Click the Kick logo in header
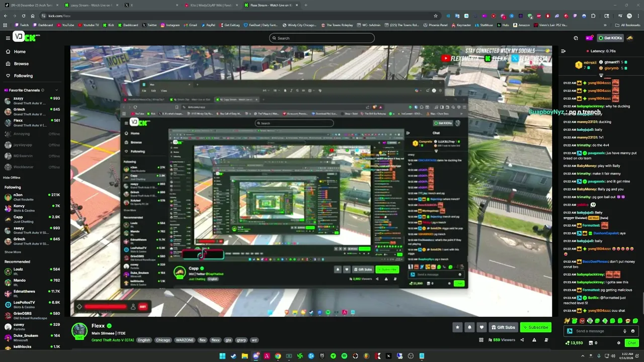Image resolution: width=644 pixels, height=362 pixels. click(26, 37)
